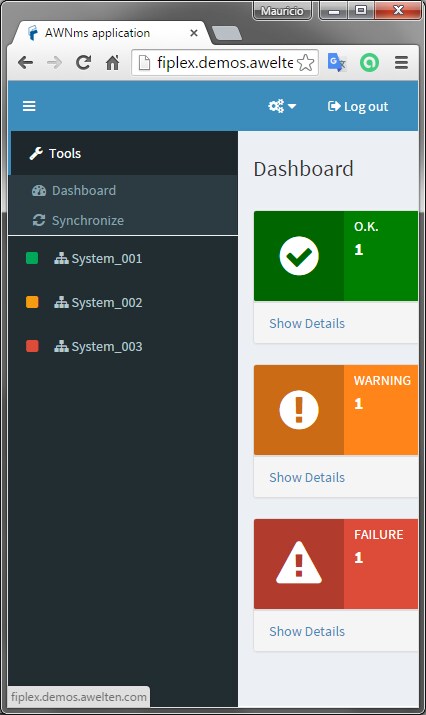
Task: Toggle the hamburger sidebar menu
Action: tap(29, 106)
